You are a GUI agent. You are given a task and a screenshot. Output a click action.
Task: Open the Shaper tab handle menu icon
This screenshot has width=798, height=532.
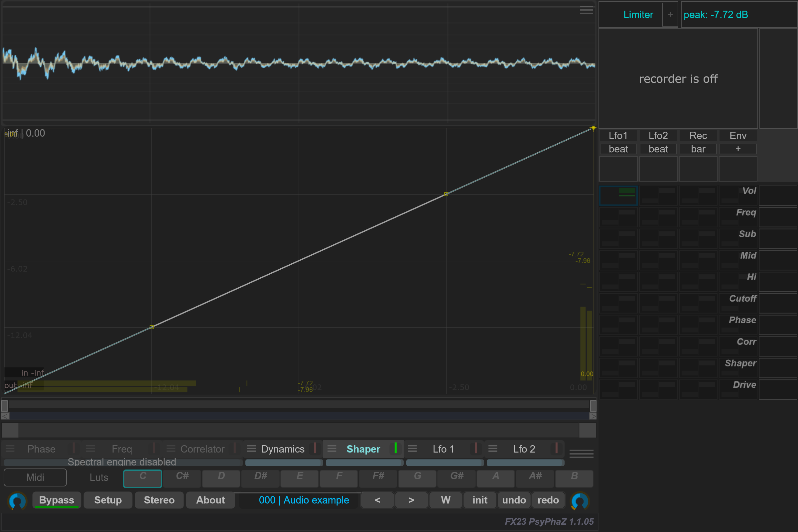(332, 449)
